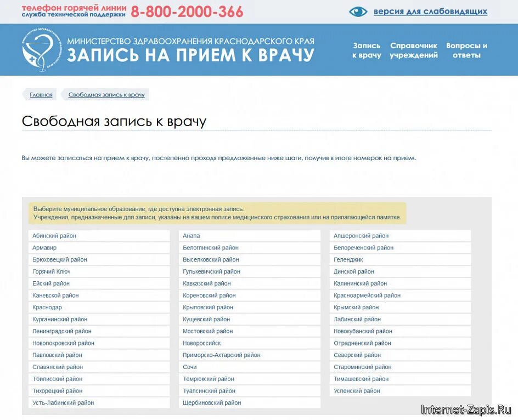Choose 'Новопокровский район'
The height and width of the screenshot is (420, 518).
[99, 343]
